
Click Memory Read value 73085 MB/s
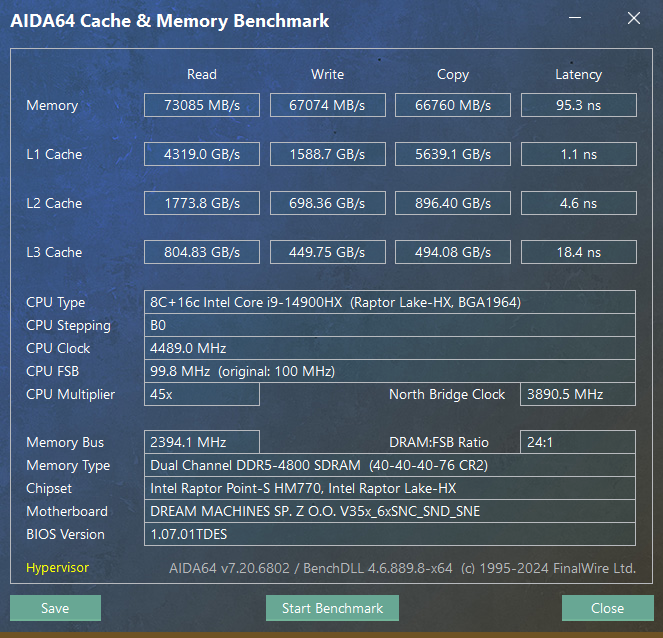202,105
